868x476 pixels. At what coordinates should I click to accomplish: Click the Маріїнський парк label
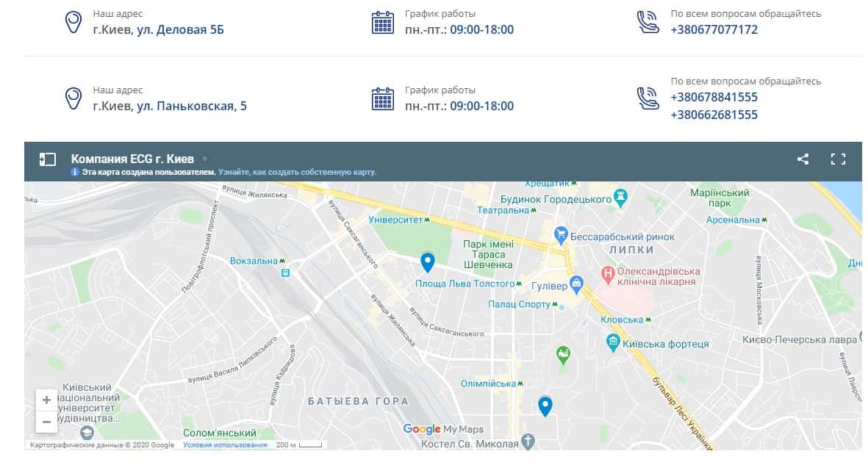tap(720, 198)
